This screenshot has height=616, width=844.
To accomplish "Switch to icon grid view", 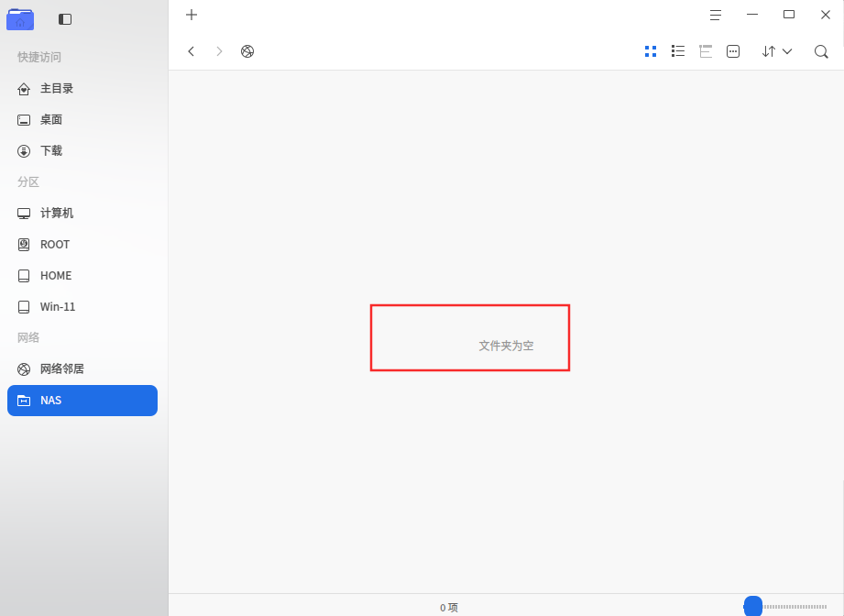I will point(651,51).
